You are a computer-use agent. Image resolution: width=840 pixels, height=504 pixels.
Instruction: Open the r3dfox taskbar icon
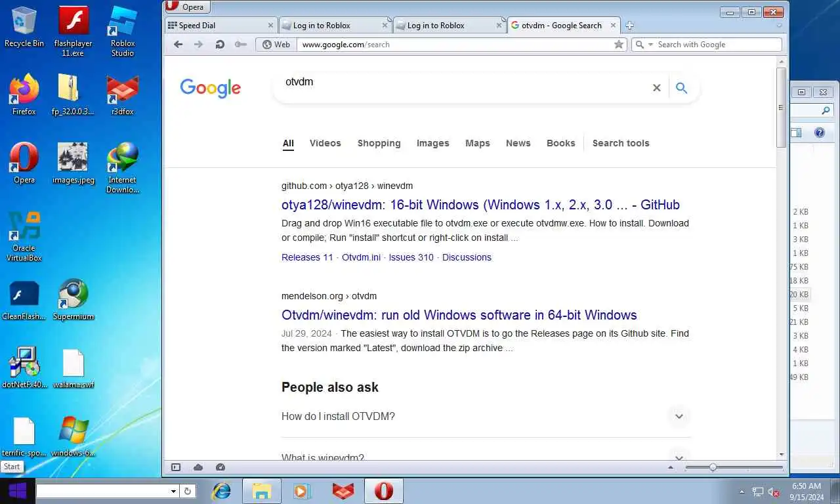pyautogui.click(x=343, y=491)
